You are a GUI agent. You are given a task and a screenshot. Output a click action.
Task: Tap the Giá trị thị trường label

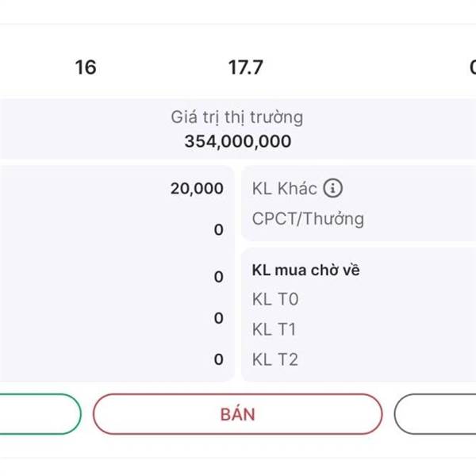click(x=237, y=117)
